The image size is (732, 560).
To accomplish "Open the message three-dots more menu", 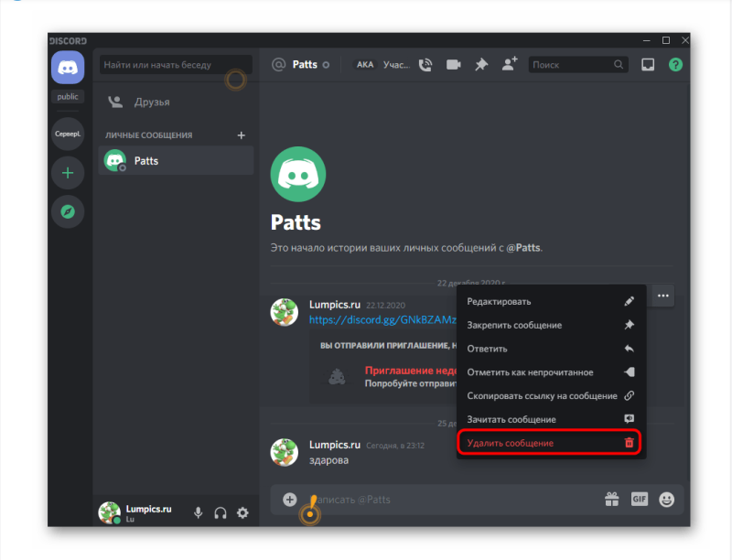I will 662,296.
